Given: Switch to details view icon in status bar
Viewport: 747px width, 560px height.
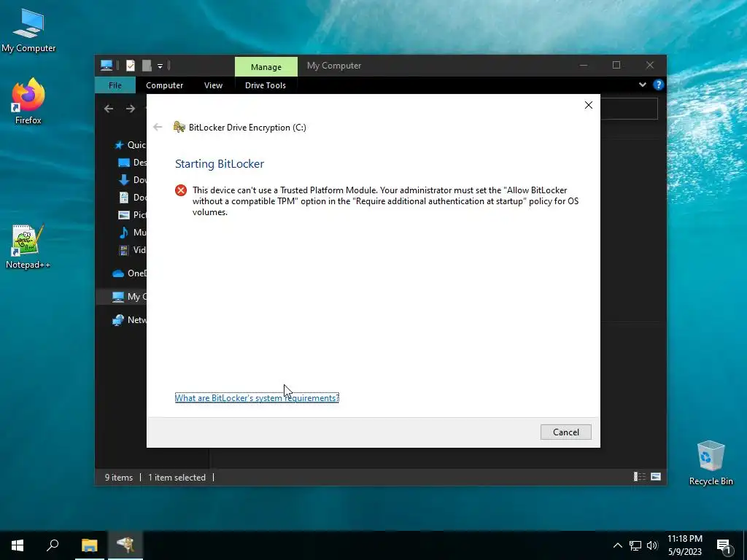Looking at the screenshot, I should click(639, 477).
